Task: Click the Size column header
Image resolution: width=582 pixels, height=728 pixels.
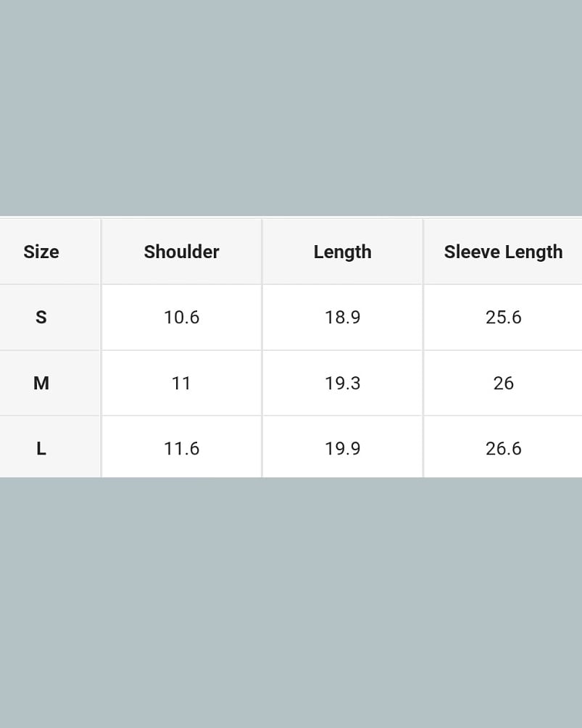Action: [x=41, y=252]
